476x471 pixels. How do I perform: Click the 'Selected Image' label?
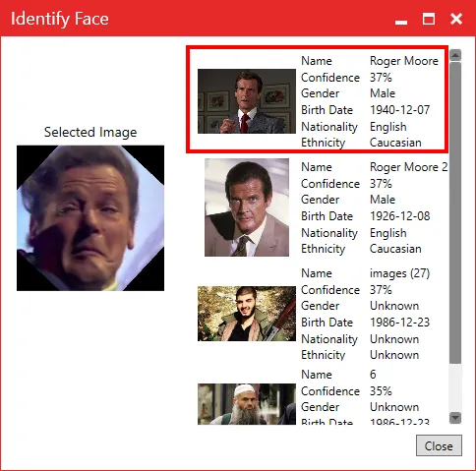coord(90,133)
